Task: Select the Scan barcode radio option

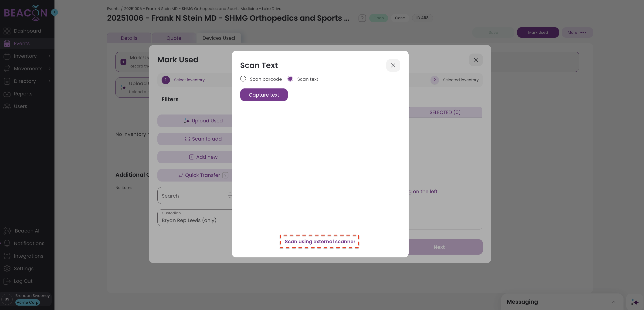Action: [x=243, y=79]
